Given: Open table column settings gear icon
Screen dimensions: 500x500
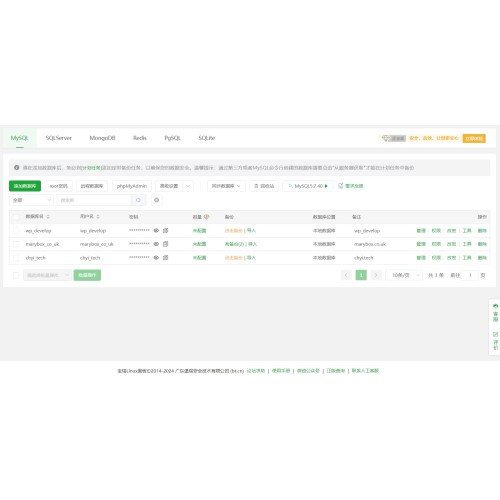Looking at the screenshot, I should 156,200.
